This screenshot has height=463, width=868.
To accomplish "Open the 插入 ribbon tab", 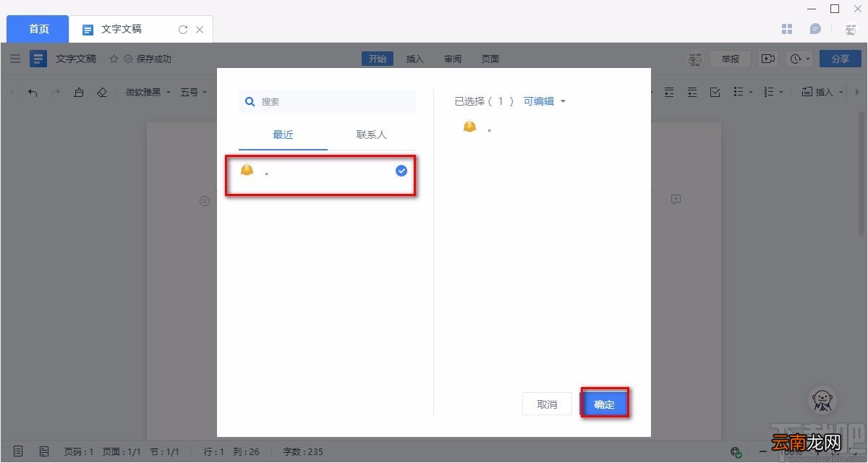I will pyautogui.click(x=415, y=59).
